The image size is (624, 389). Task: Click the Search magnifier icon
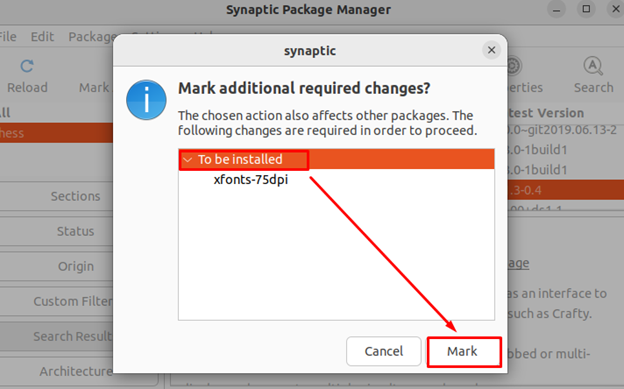pos(593,66)
